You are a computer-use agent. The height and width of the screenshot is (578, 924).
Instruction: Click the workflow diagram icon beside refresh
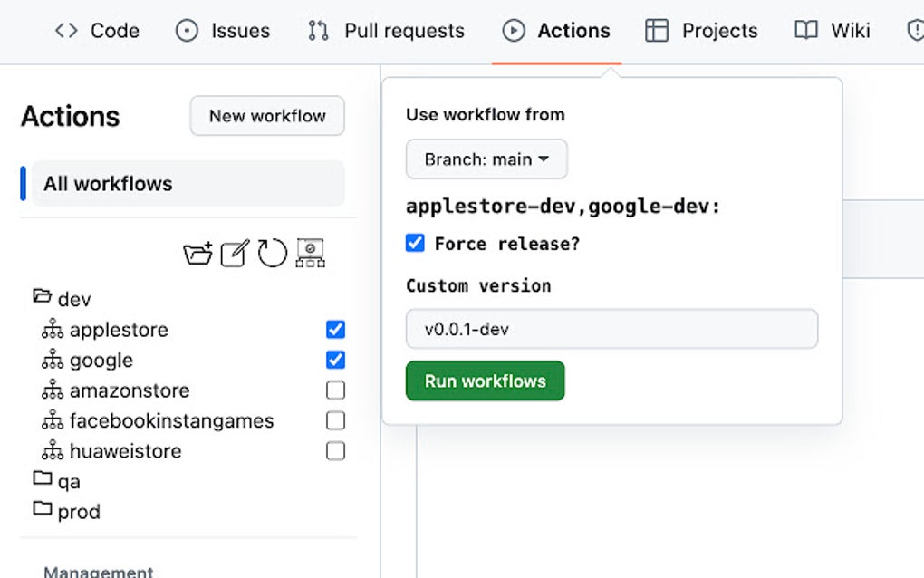pos(310,253)
